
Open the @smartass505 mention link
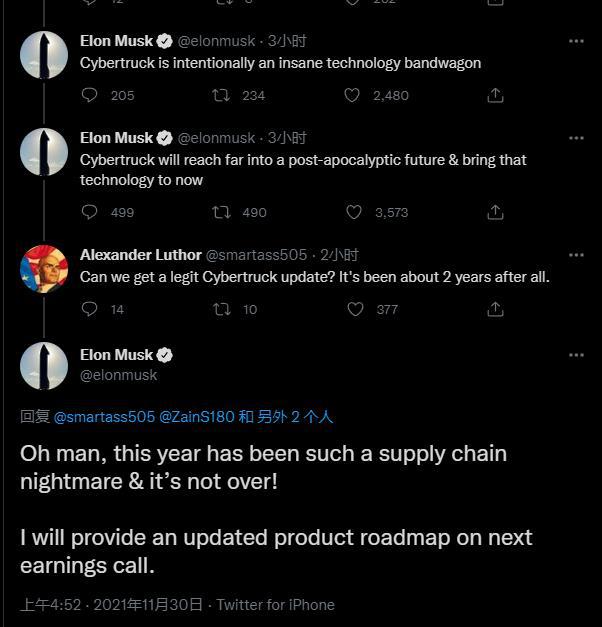point(104,416)
